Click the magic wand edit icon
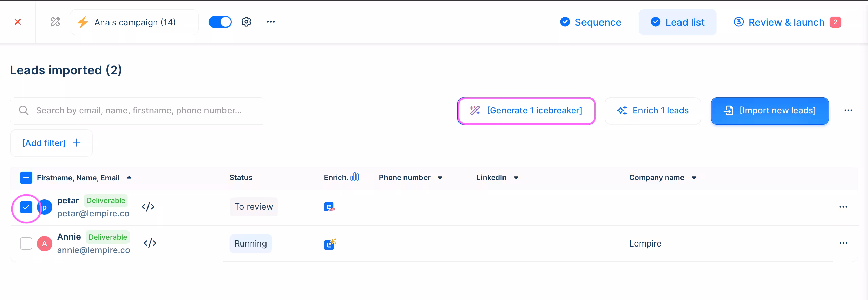This screenshot has width=868, height=300. click(x=55, y=22)
